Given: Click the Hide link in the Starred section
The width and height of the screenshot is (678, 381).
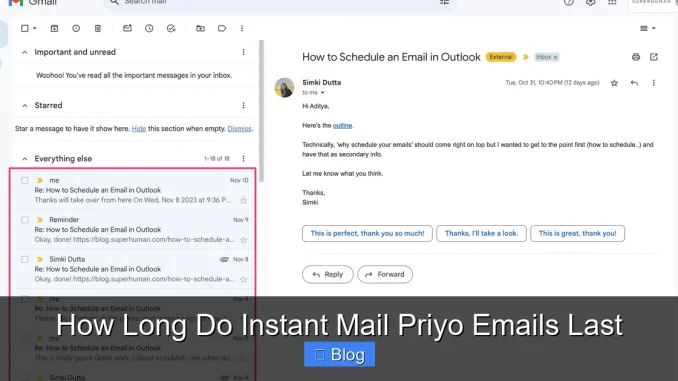Looking at the screenshot, I should (x=139, y=129).
